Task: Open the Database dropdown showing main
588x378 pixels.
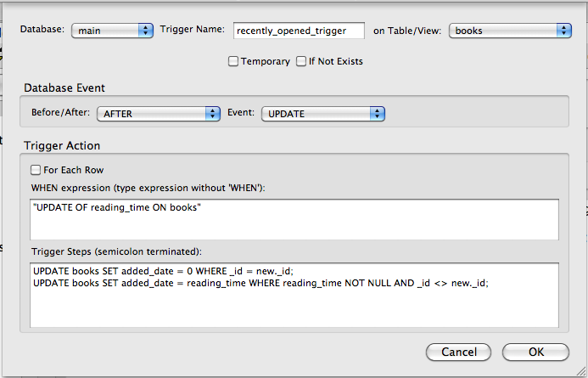Action: pyautogui.click(x=112, y=31)
